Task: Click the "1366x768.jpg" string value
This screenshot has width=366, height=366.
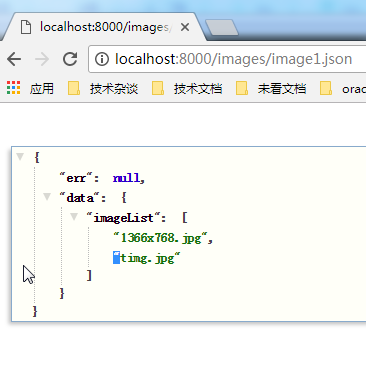Action: (161, 238)
